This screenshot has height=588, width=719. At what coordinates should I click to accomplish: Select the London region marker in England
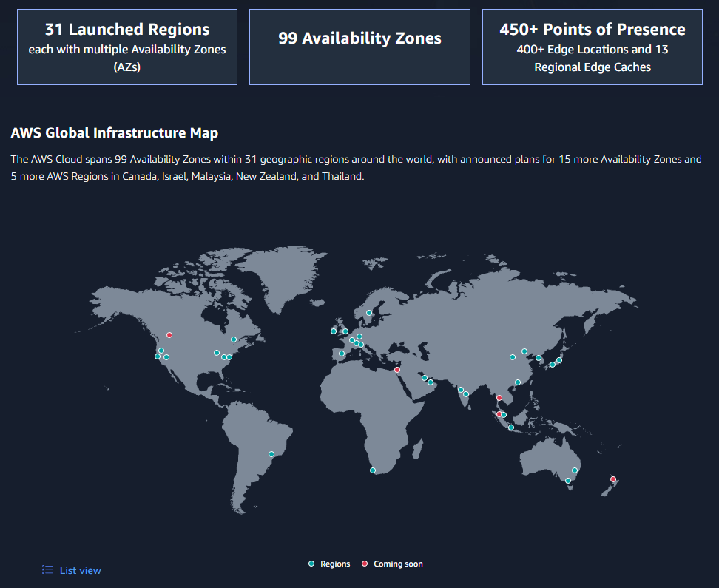coord(345,331)
